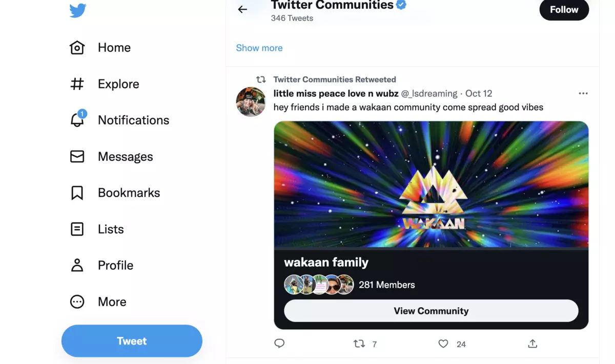Expand pinned tweet with Show more
The height and width of the screenshot is (364, 615).
[259, 48]
